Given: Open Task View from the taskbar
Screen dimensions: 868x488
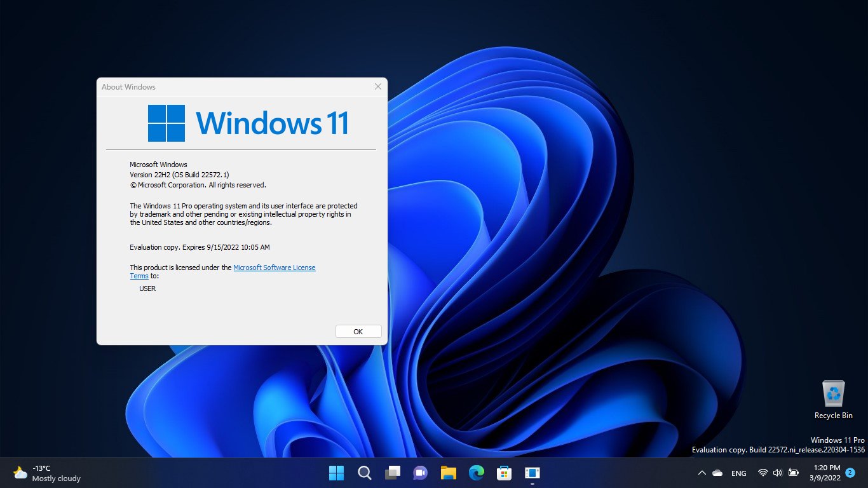Looking at the screenshot, I should [393, 473].
